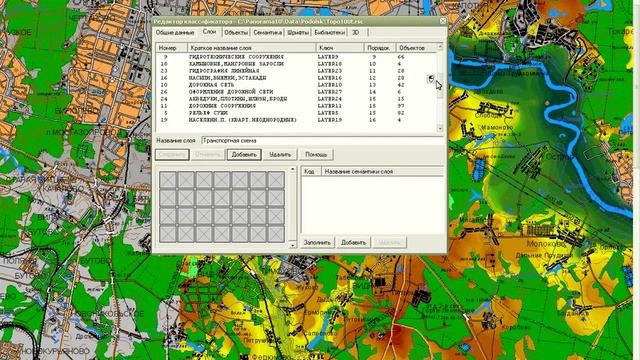Image resolution: width=640 pixels, height=360 pixels.
Task: Click the greyed Сохранить button
Action: tap(172, 155)
